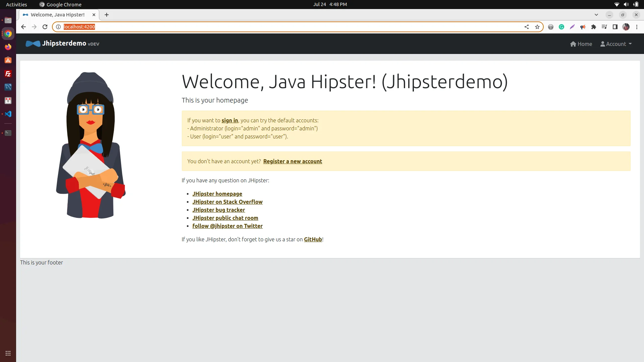This screenshot has height=362, width=644.
Task: Show Applications grid in dock
Action: click(x=8, y=353)
